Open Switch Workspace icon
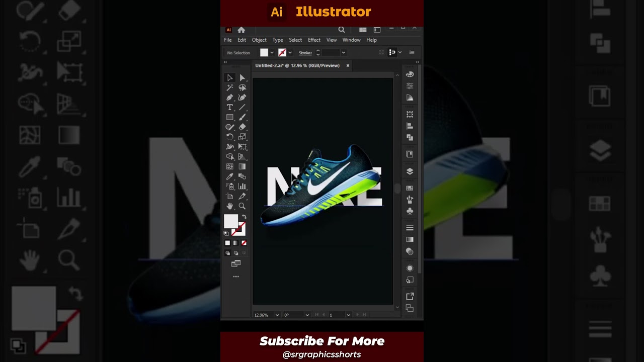Viewport: 644px width, 362px height. [x=377, y=30]
